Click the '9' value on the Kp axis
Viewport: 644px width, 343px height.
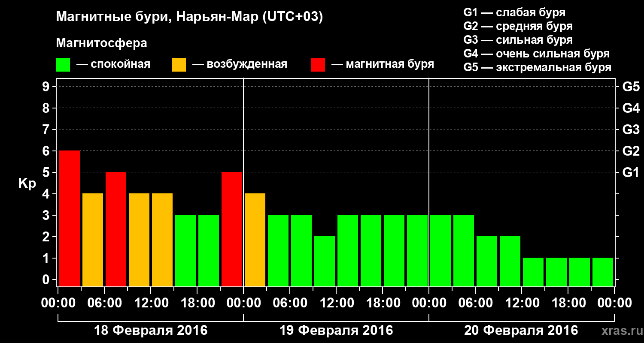click(47, 87)
